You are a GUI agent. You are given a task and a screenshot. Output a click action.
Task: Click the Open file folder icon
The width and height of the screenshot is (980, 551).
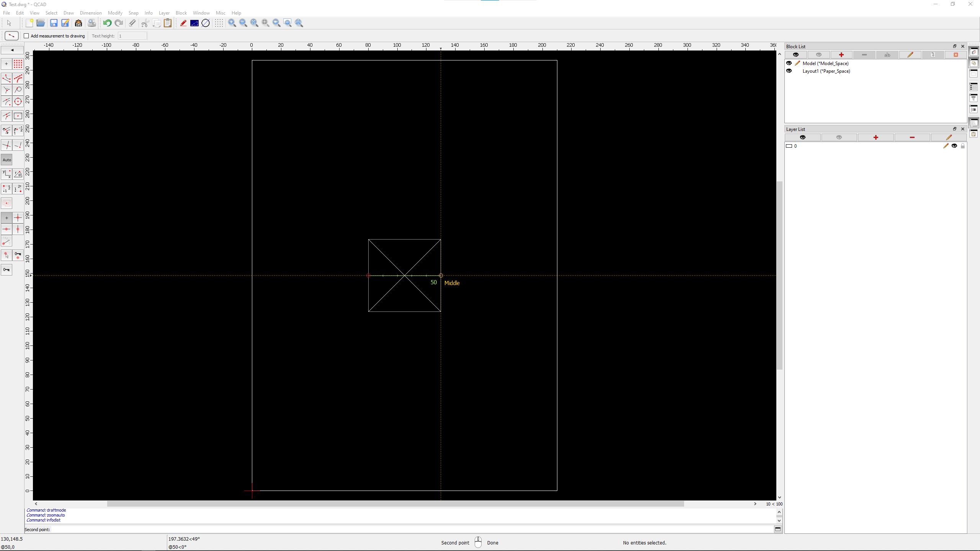41,23
